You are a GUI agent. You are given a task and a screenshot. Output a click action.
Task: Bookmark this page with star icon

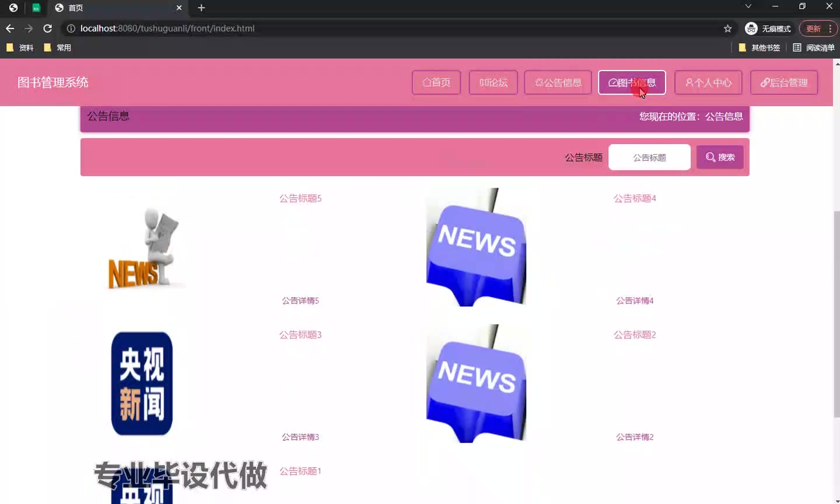[727, 29]
